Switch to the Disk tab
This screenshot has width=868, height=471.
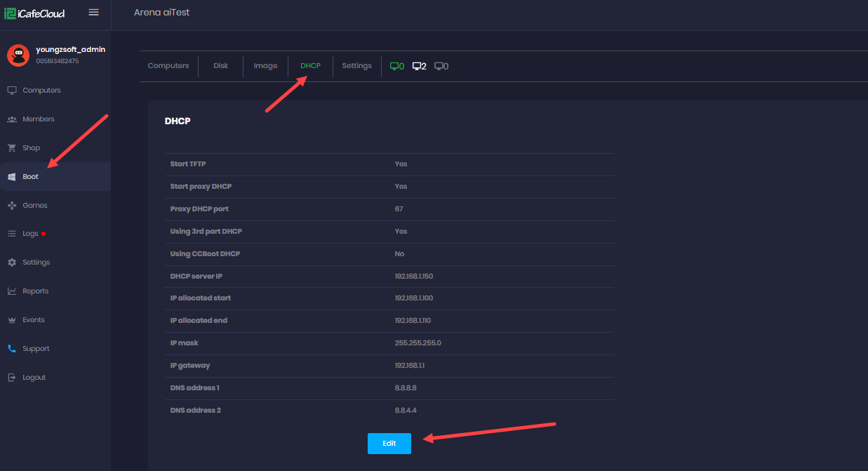coord(220,65)
